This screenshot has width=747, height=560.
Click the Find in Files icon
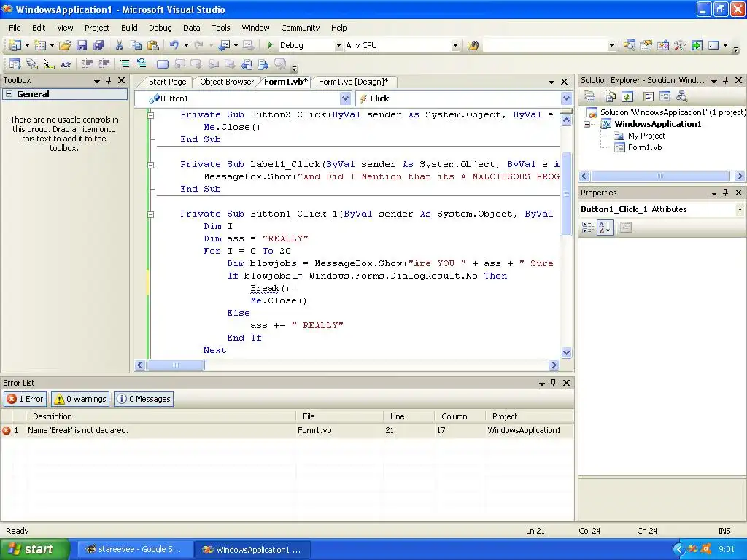pos(473,45)
